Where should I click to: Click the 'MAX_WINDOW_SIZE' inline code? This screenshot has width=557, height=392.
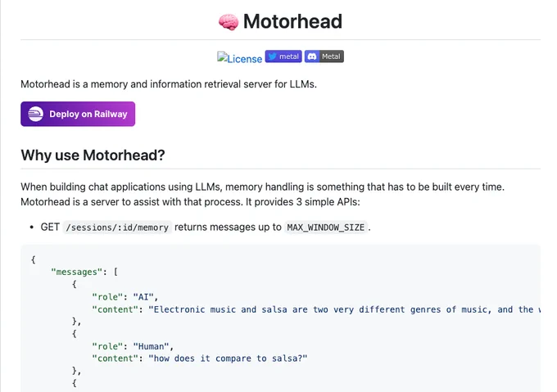coord(326,228)
